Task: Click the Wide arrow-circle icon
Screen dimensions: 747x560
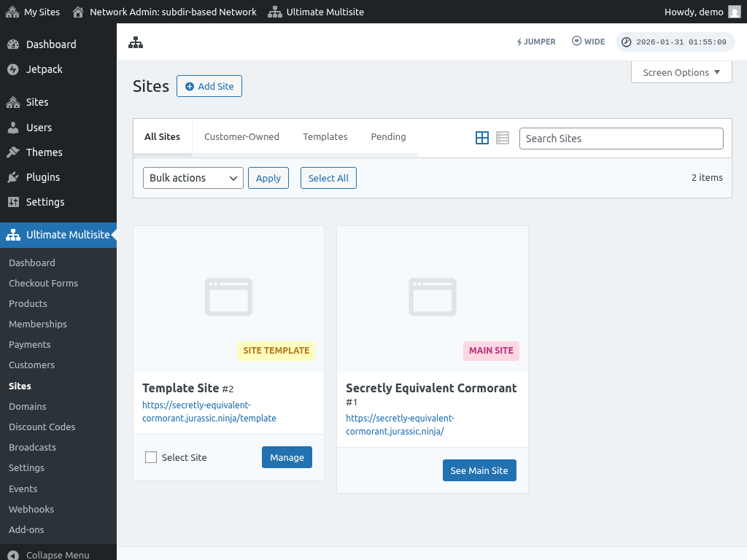Action: pos(576,41)
